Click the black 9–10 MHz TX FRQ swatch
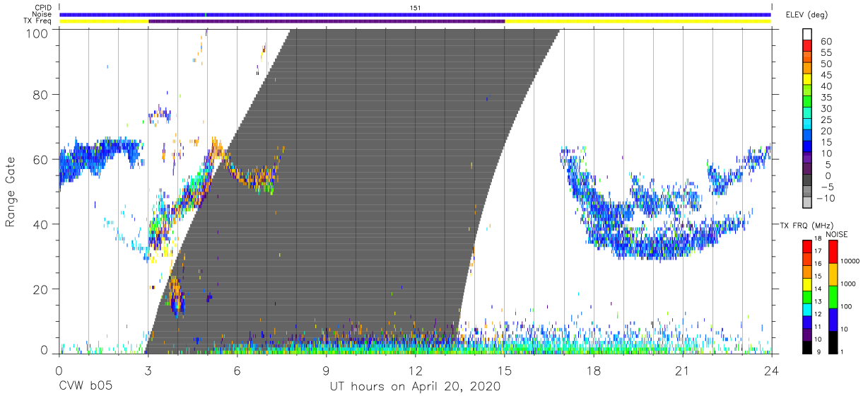The width and height of the screenshot is (868, 401). tap(807, 347)
